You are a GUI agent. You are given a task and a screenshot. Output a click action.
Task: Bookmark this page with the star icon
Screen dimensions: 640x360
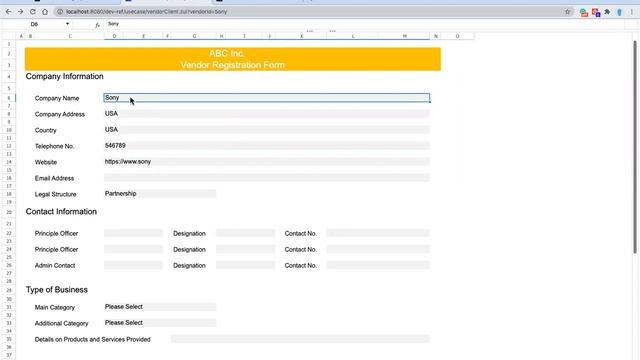567,12
